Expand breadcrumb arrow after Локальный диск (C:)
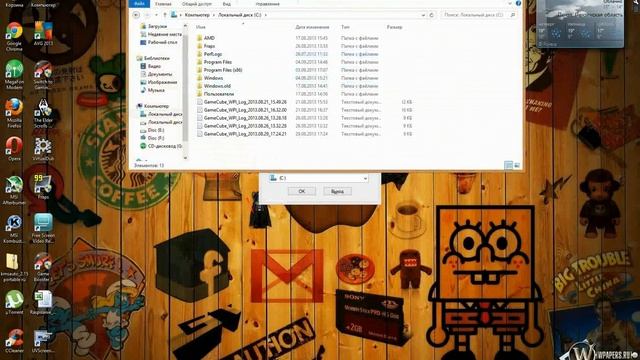 266,15
